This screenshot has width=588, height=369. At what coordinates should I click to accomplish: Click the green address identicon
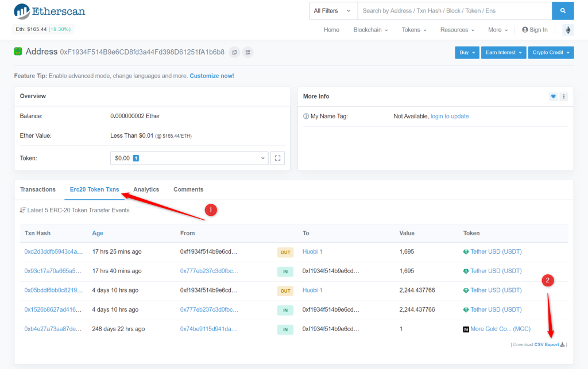tap(18, 51)
